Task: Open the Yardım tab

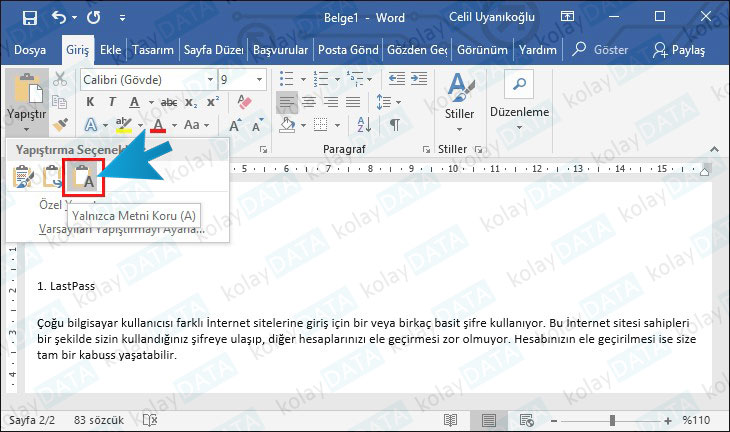Action: [538, 50]
